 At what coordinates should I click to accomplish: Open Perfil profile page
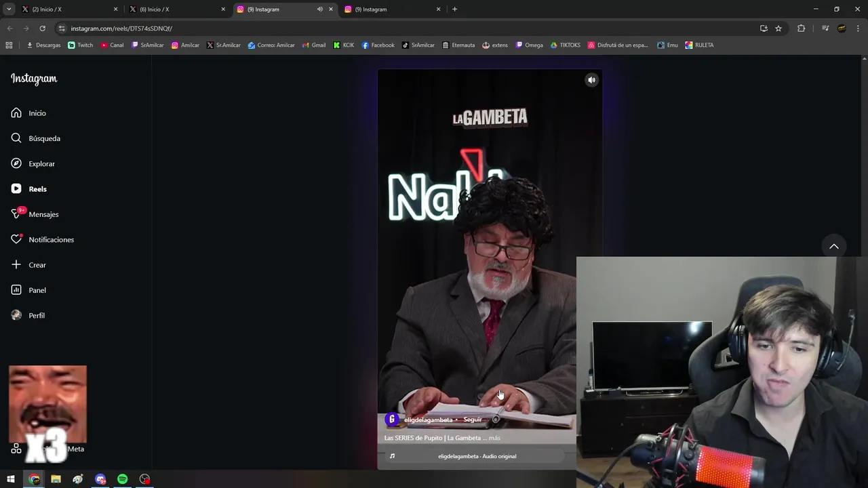(x=28, y=315)
